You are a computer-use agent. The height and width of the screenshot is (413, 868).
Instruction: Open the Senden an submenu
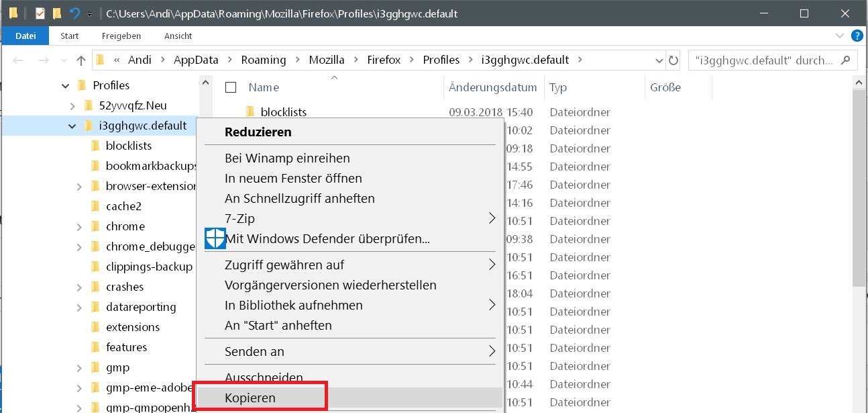pos(349,351)
